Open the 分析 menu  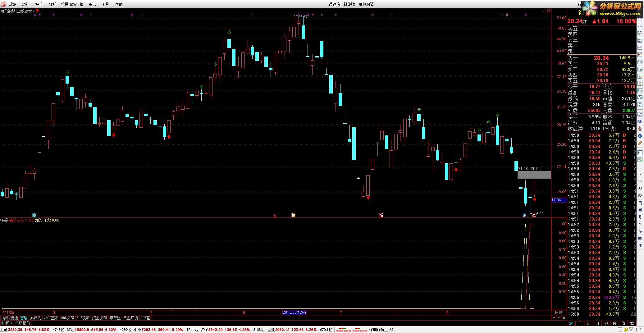click(x=53, y=4)
